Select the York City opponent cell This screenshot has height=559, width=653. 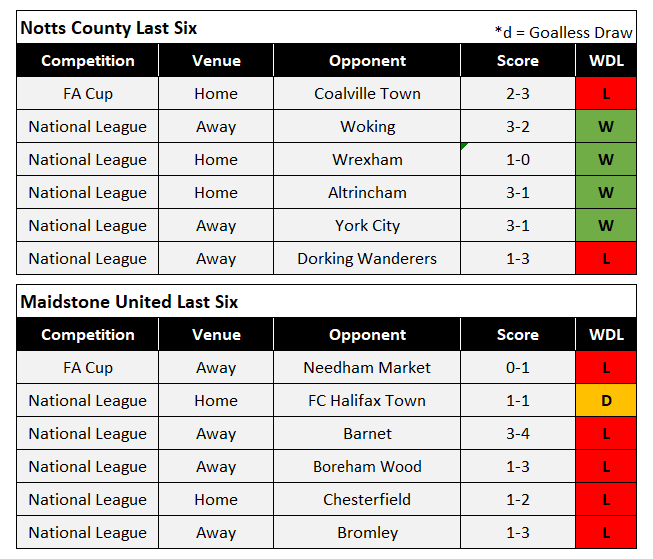(367, 226)
